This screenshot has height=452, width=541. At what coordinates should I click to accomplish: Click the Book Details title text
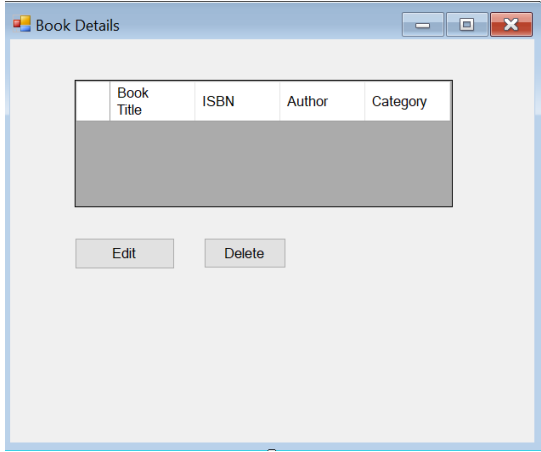coord(78,26)
